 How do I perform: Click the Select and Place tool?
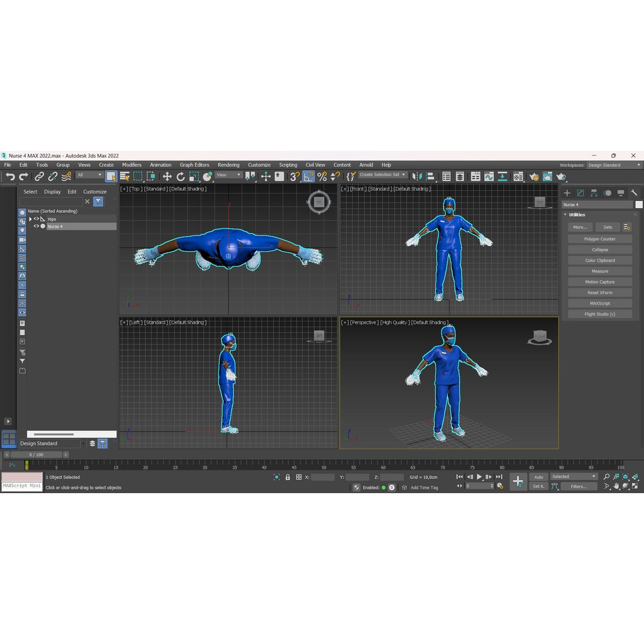point(208,177)
